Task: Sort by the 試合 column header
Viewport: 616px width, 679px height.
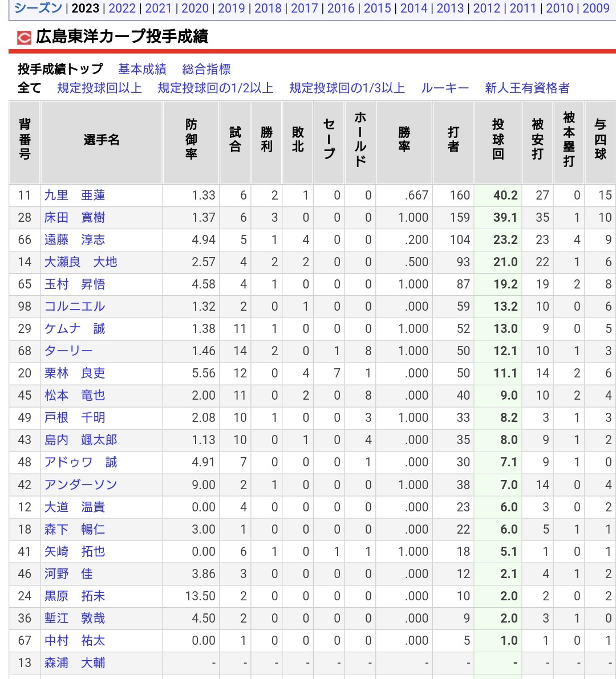Action: [235, 143]
